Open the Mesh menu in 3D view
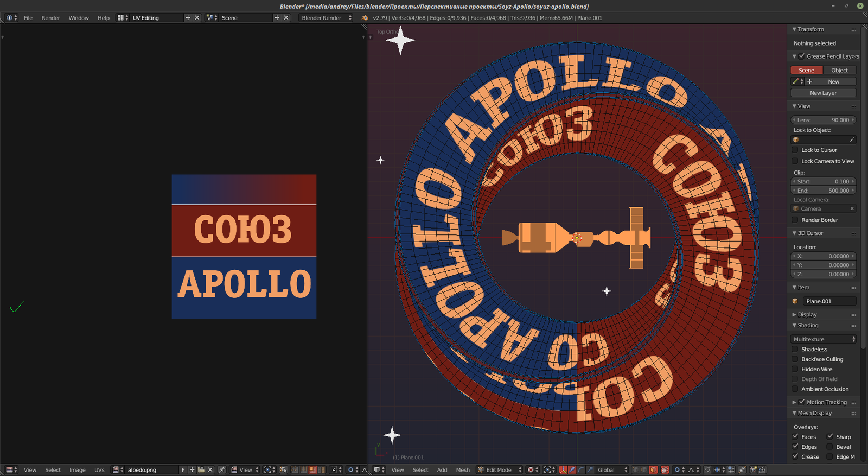The width and height of the screenshot is (868, 476). [463, 470]
